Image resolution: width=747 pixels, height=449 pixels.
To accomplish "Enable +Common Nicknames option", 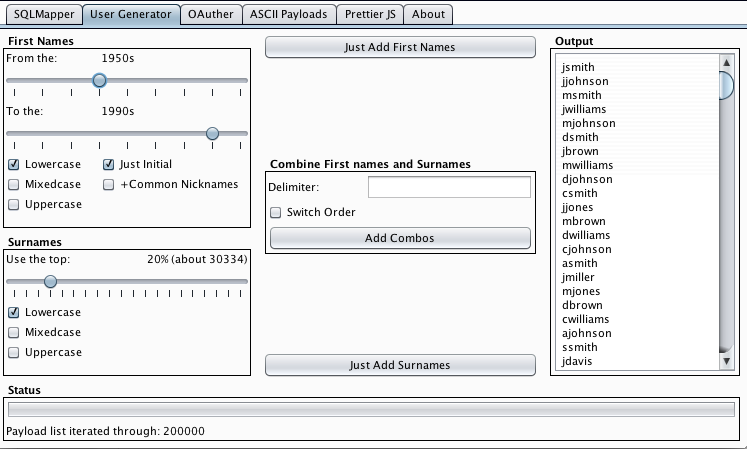I will (x=109, y=184).
